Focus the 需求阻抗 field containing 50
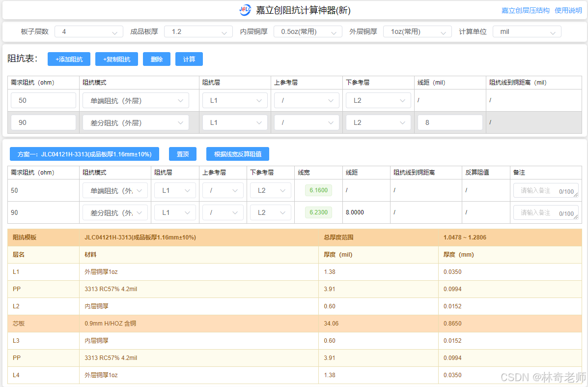This screenshot has height=387, width=588. pyautogui.click(x=44, y=100)
